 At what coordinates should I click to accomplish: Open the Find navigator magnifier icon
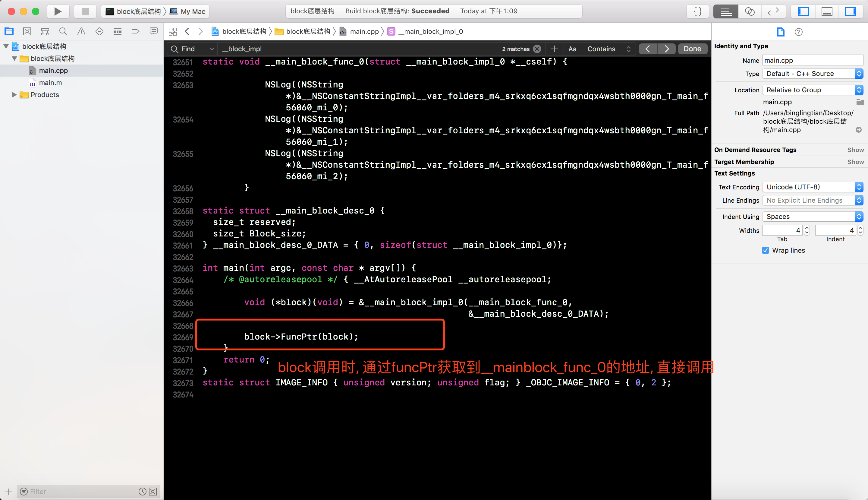(x=63, y=32)
